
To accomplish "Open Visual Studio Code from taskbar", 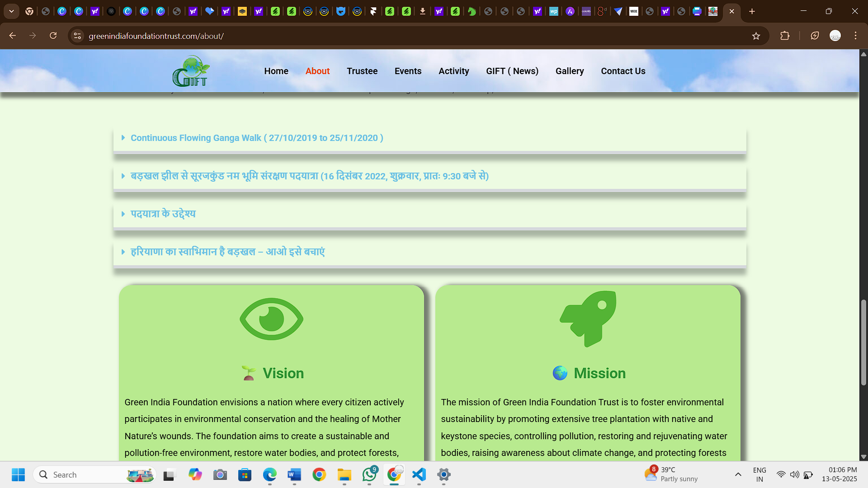I will (x=419, y=474).
